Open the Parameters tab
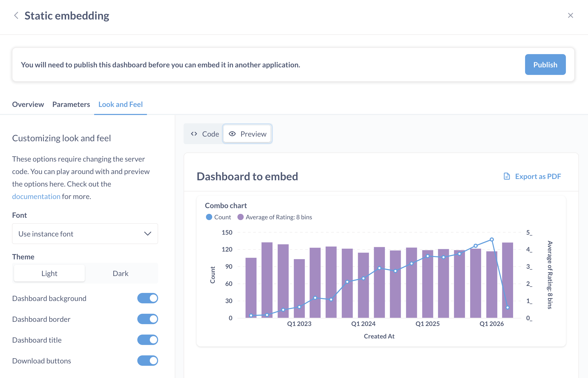Viewport: 588px width, 378px height. click(71, 105)
